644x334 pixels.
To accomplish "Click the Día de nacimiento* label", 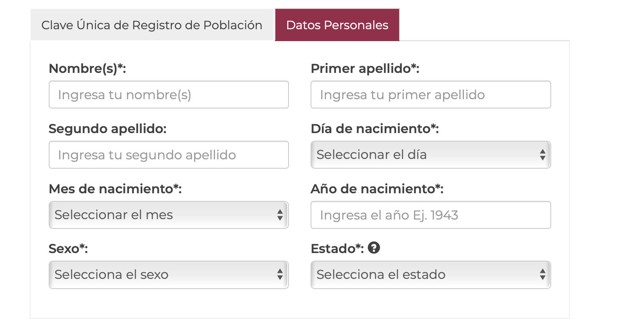I will click(x=375, y=128).
